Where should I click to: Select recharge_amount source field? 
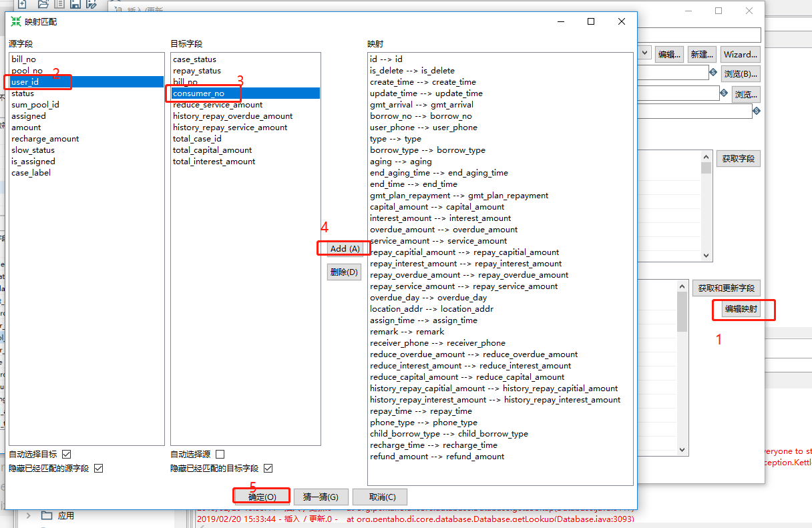point(87,139)
